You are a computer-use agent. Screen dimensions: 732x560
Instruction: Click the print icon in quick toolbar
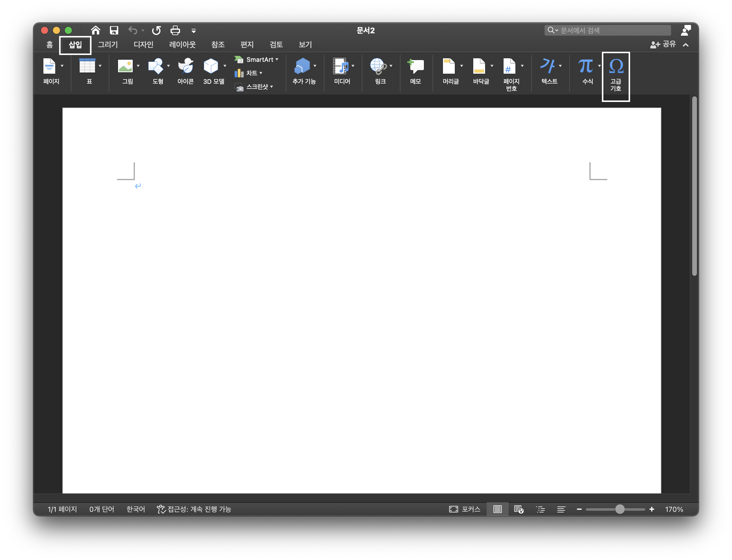click(175, 31)
